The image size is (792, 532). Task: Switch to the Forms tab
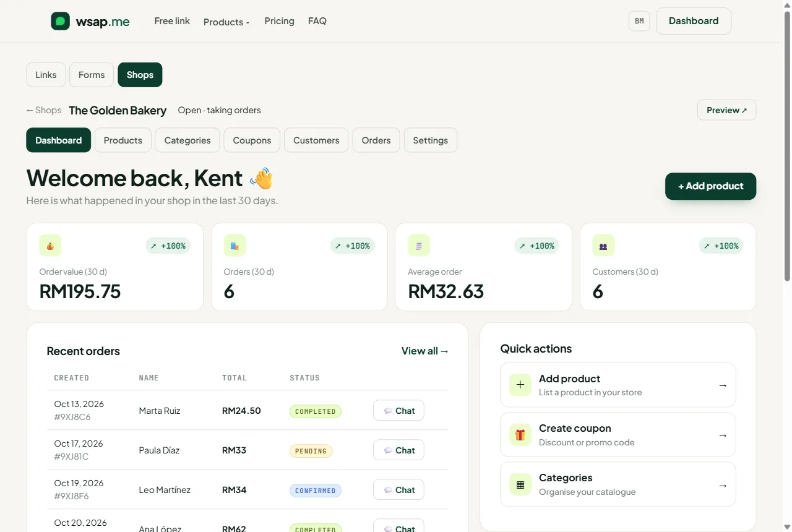pos(92,75)
